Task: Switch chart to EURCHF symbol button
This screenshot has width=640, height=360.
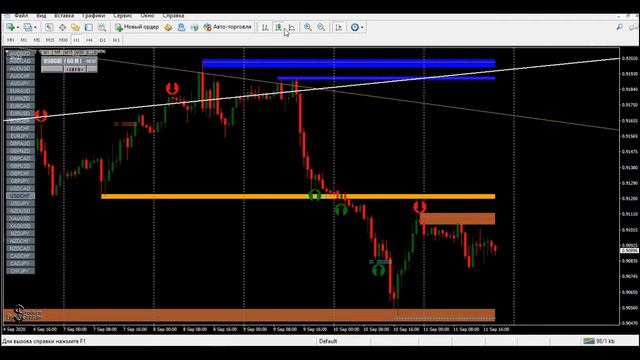Action: [x=20, y=128]
